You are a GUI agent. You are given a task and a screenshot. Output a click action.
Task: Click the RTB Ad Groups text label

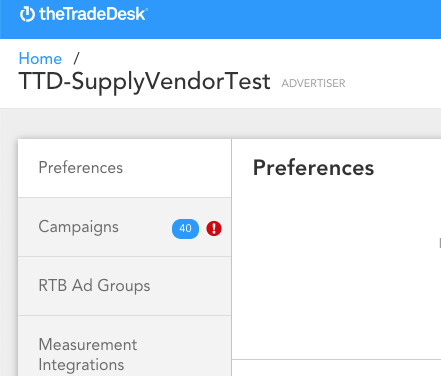[94, 286]
